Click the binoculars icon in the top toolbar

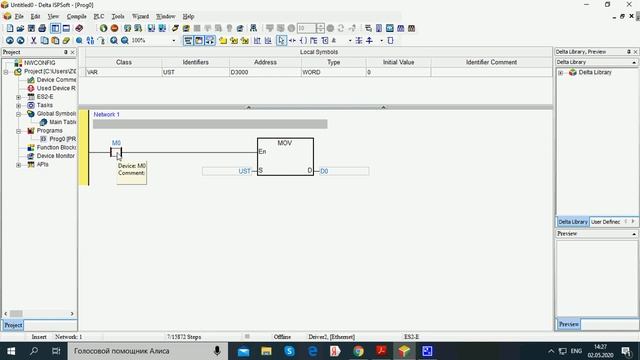click(x=253, y=28)
